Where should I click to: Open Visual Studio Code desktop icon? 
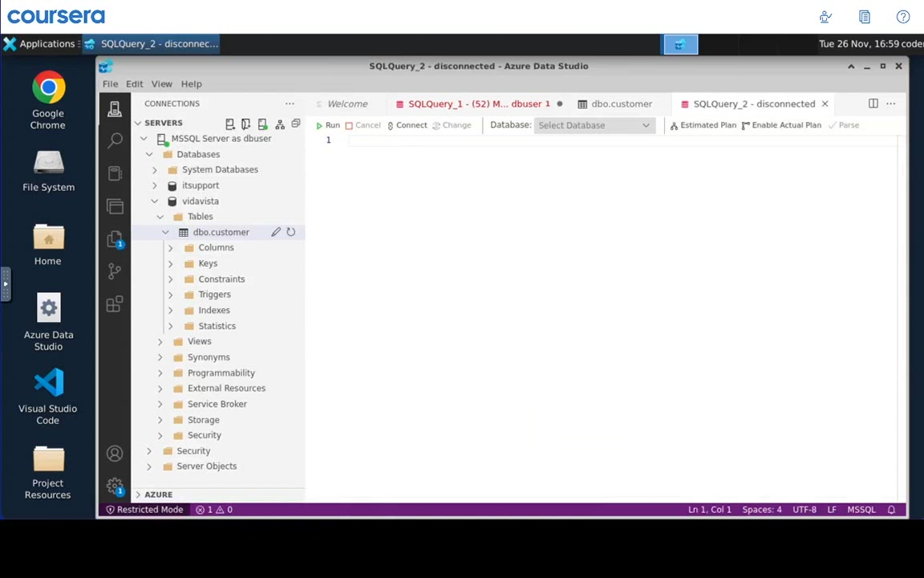pyautogui.click(x=48, y=396)
